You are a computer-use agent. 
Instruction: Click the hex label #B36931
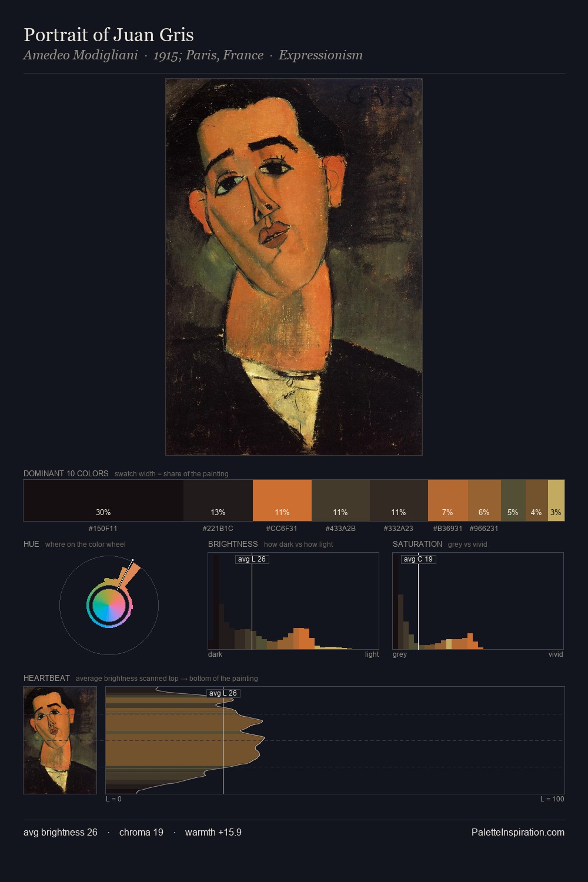[x=448, y=529]
